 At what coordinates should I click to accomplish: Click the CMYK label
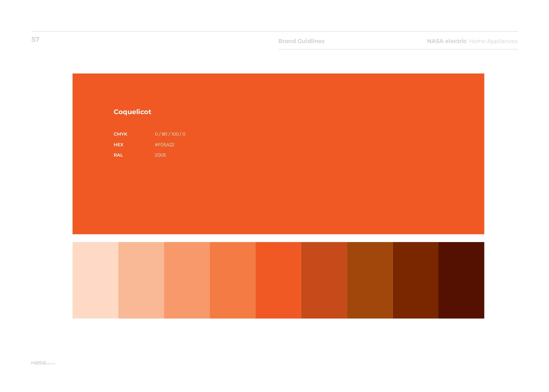click(x=120, y=134)
